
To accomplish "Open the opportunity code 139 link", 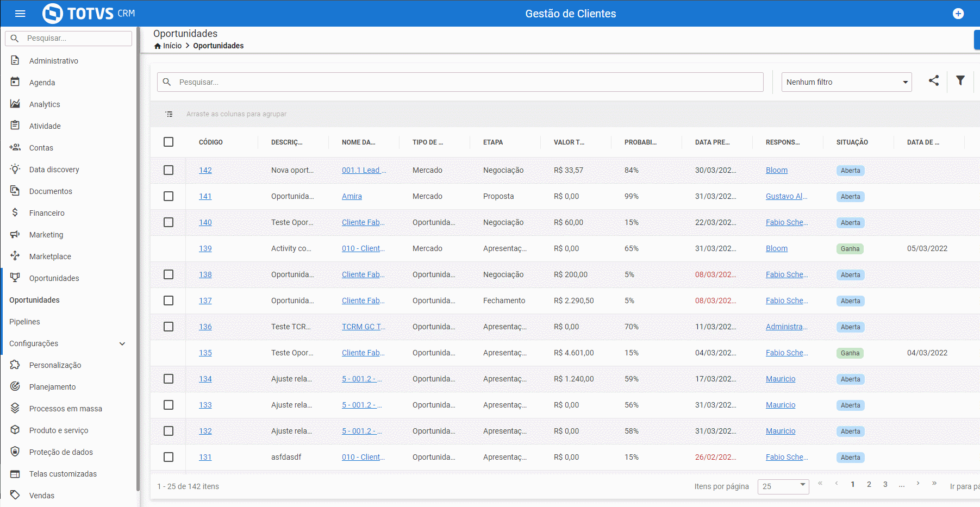I will pyautogui.click(x=205, y=248).
